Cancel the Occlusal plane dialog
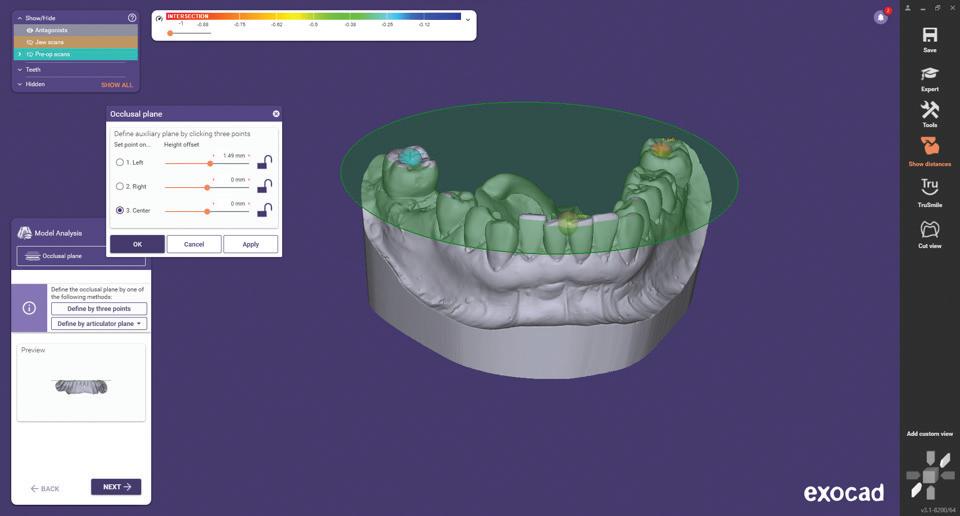Image resolution: width=960 pixels, height=516 pixels. tap(194, 244)
